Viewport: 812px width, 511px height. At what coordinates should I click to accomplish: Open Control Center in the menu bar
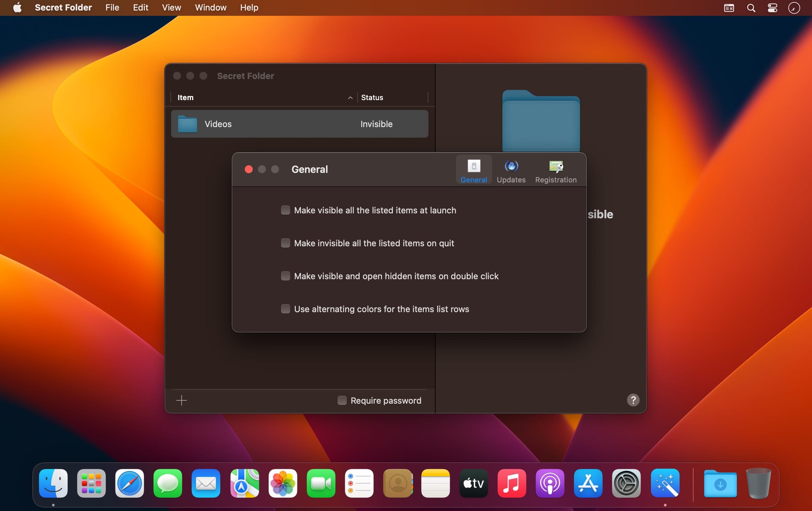773,8
